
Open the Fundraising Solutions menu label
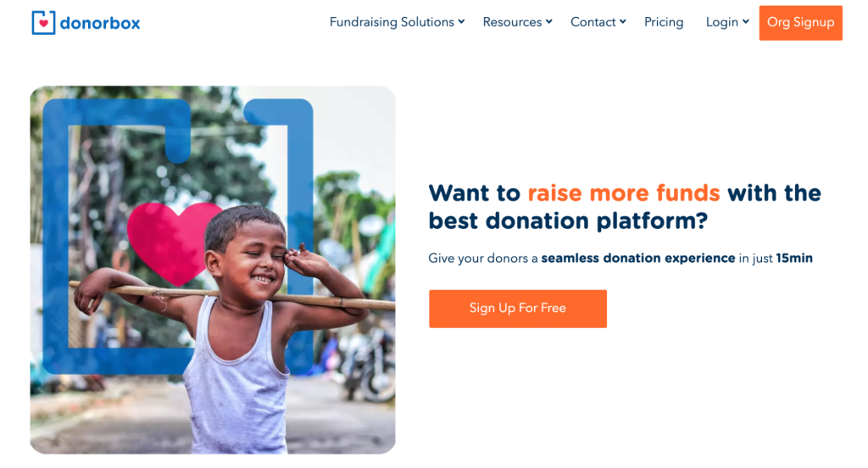pyautogui.click(x=392, y=22)
